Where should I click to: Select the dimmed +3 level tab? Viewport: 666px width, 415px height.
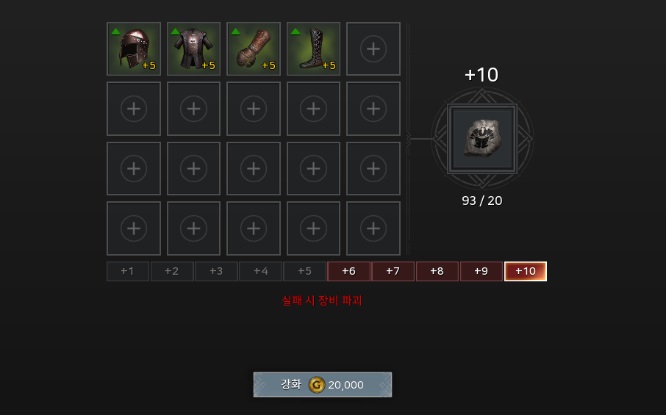click(216, 271)
